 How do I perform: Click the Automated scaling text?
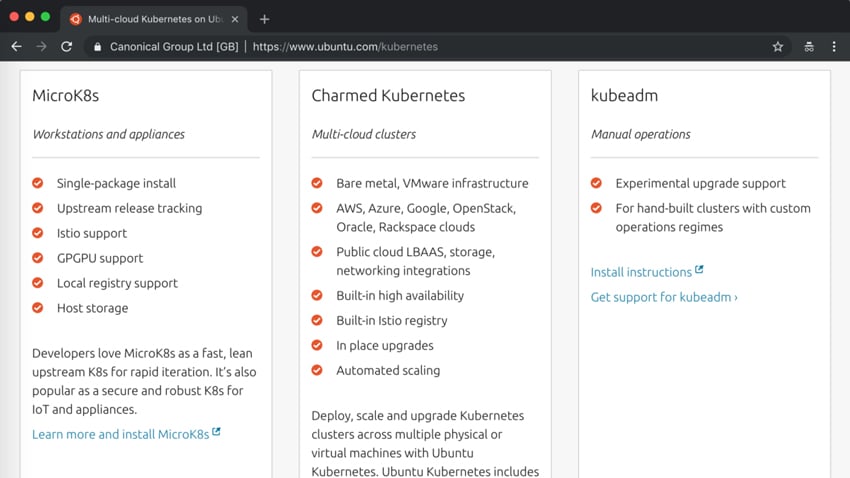388,370
